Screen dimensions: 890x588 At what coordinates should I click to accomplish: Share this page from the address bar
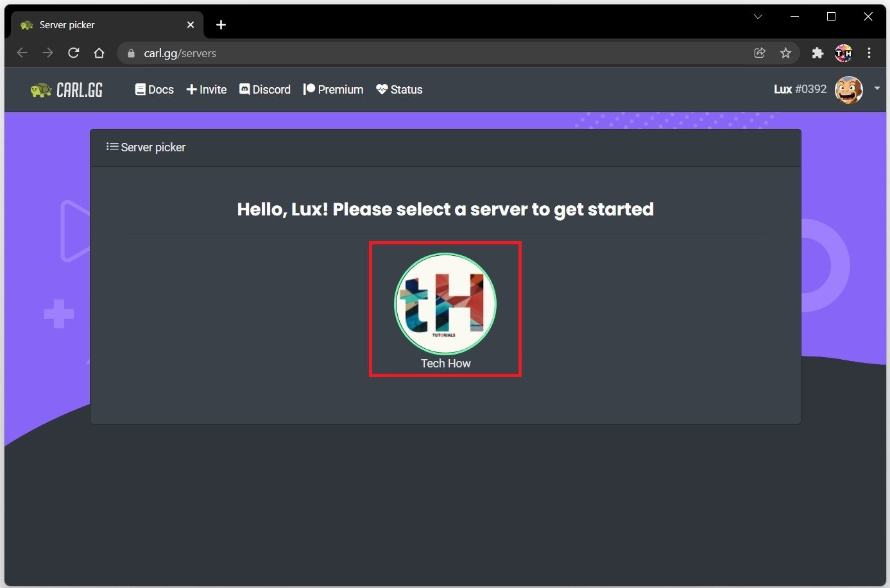point(760,53)
